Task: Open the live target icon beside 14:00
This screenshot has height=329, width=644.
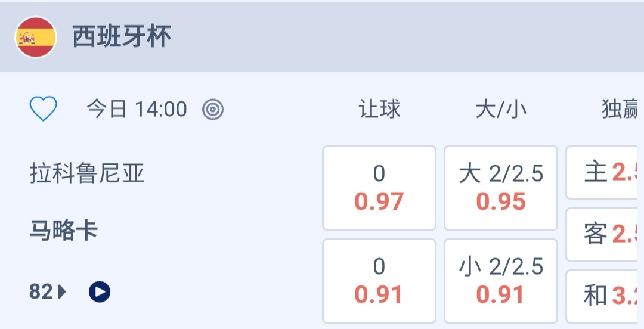Action: tap(213, 109)
